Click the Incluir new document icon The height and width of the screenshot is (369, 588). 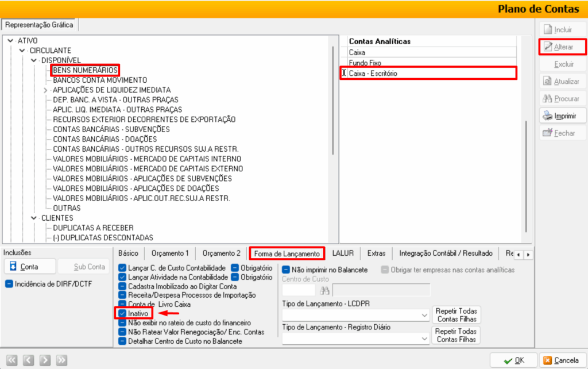click(x=548, y=29)
